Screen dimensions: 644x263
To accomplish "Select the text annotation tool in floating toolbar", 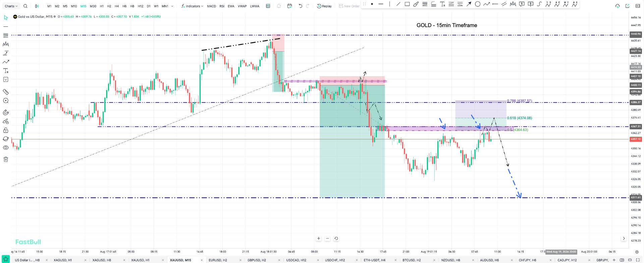I will [442, 4].
